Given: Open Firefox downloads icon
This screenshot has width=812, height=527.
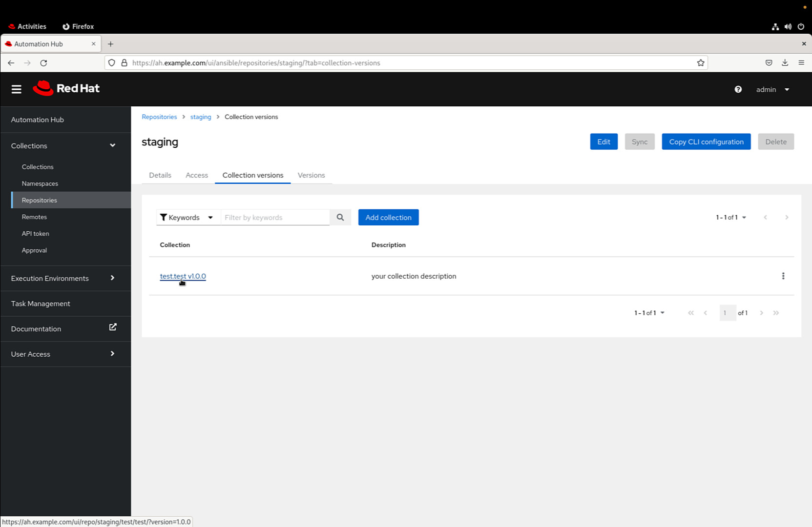Looking at the screenshot, I should click(785, 62).
